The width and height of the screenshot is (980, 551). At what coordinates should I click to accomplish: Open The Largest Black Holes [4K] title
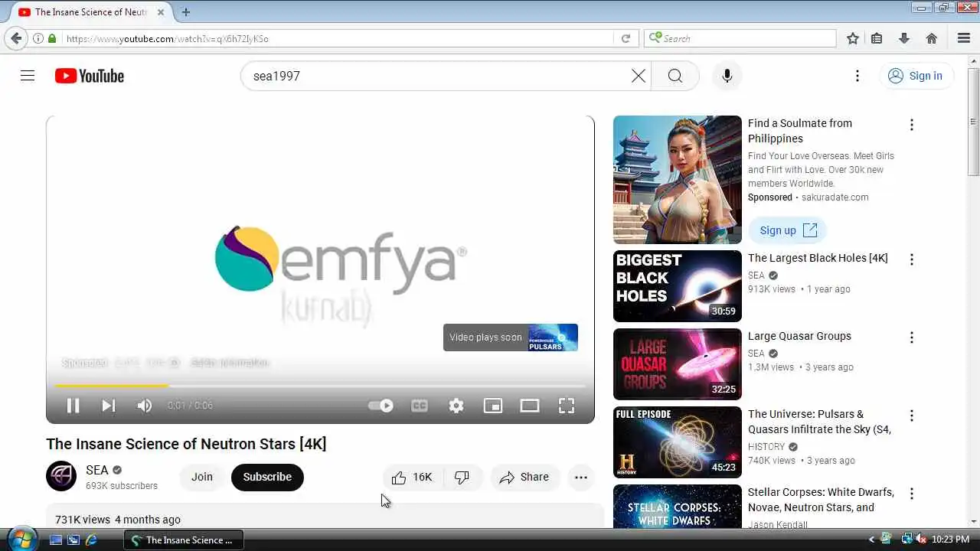(818, 258)
